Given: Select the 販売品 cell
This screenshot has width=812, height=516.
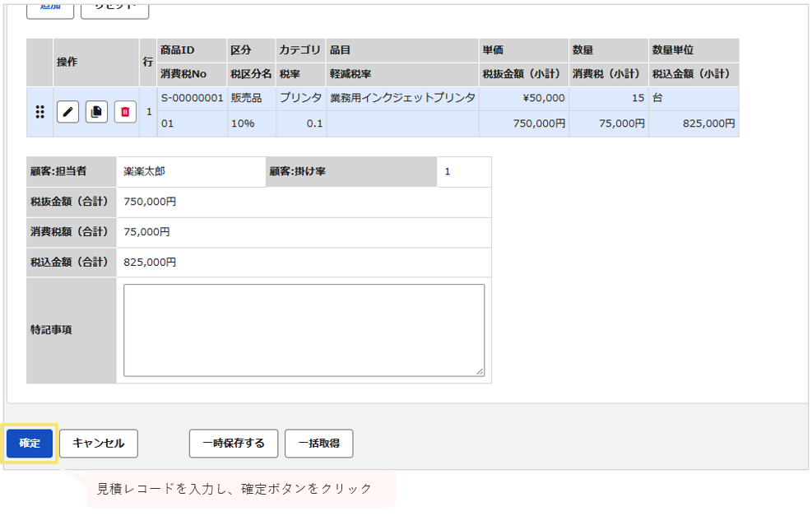Looking at the screenshot, I should 252,99.
